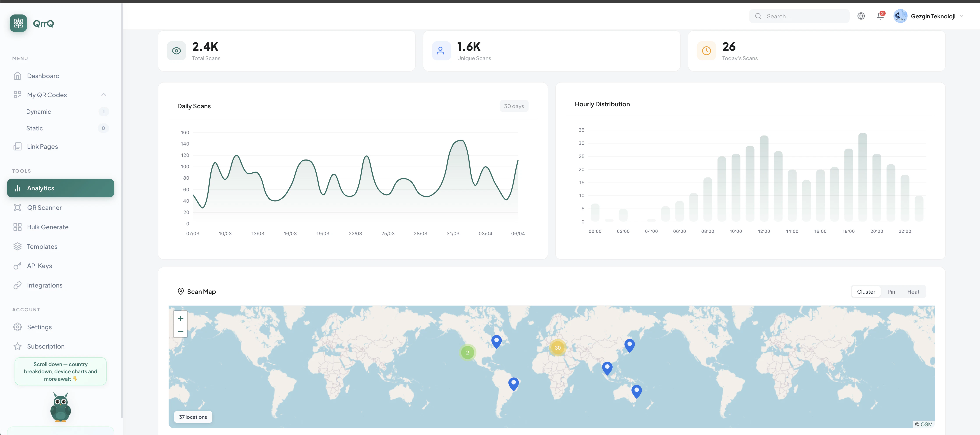Go to Dynamic QR codes
Screen dimensions: 980x435
[x=38, y=111]
